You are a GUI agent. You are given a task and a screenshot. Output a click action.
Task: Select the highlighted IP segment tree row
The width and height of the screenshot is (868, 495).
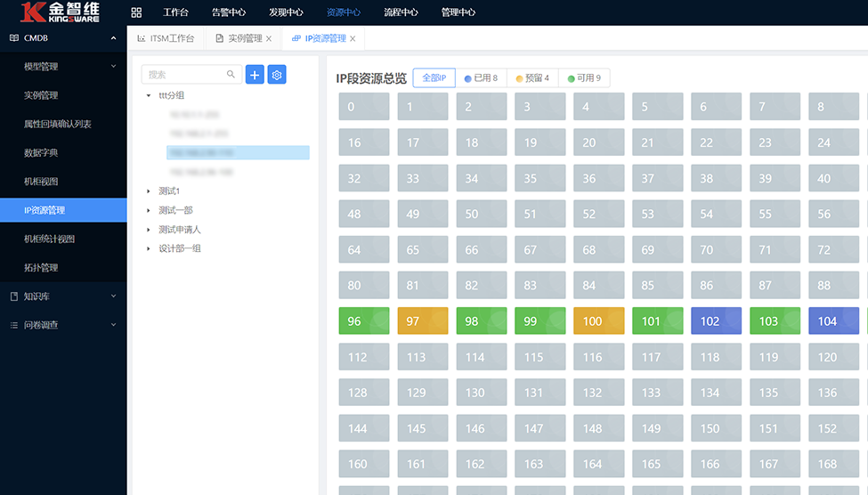[x=238, y=152]
